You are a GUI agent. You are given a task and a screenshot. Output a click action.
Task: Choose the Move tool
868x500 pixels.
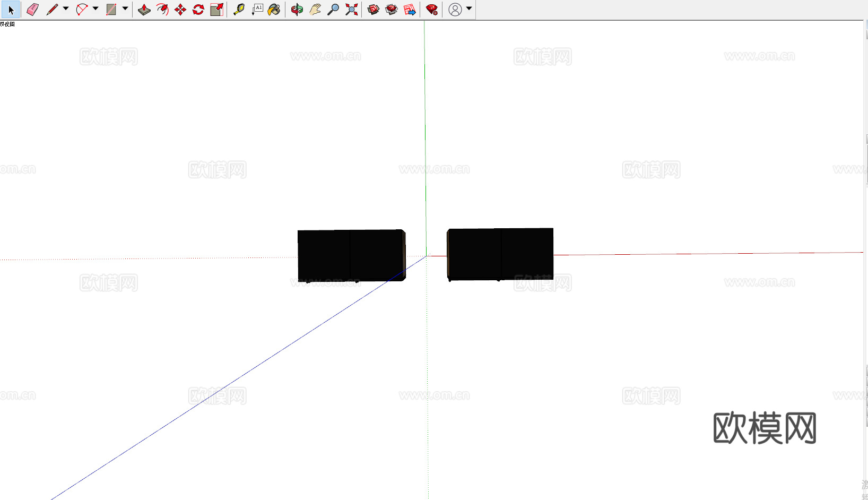pyautogui.click(x=180, y=10)
